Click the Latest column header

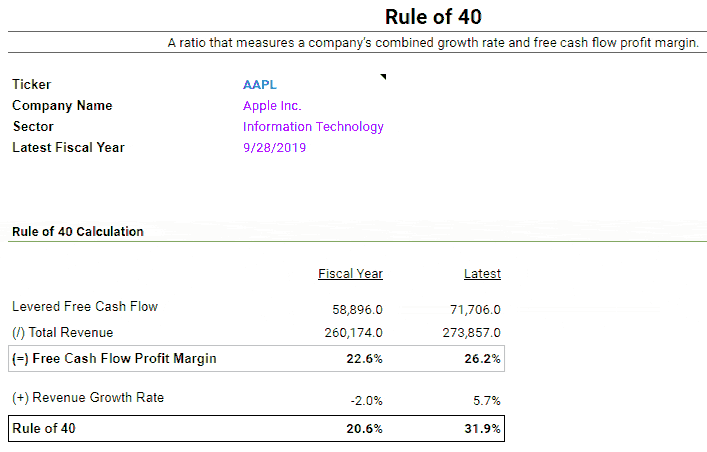(x=482, y=274)
